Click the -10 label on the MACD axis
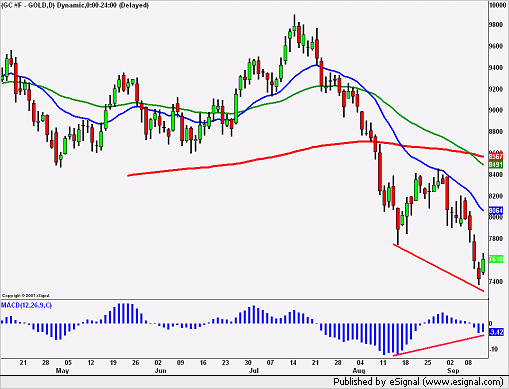 coord(493,349)
